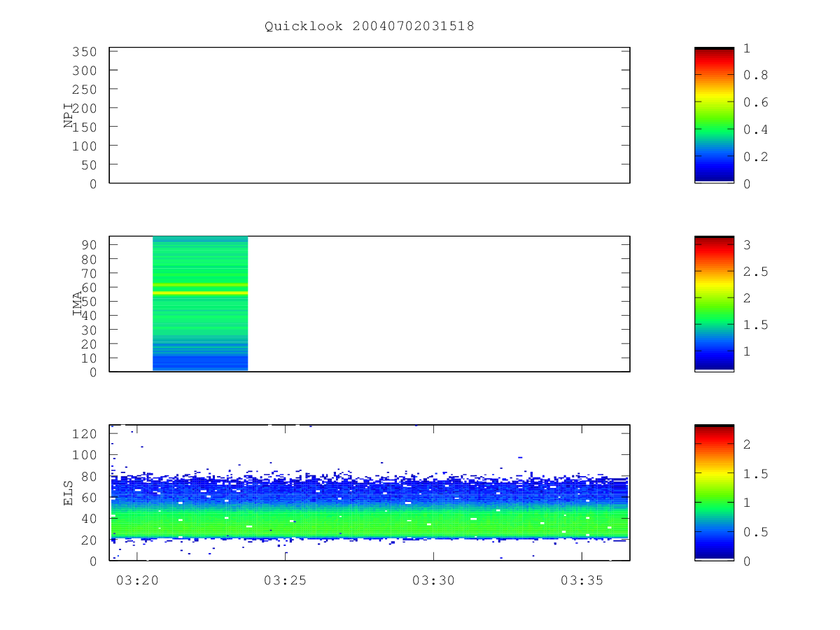Click the NPI colorbar gradient

pyautogui.click(x=714, y=115)
